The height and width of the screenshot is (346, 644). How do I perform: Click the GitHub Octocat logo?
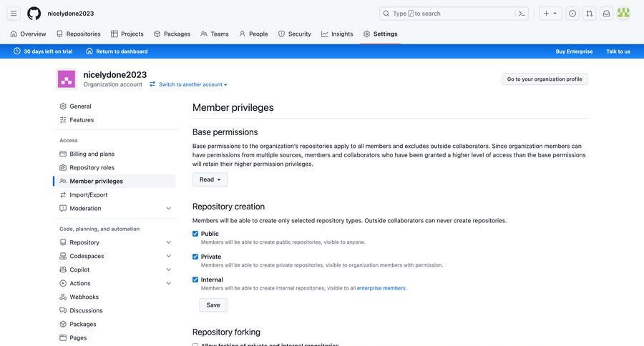[34, 14]
